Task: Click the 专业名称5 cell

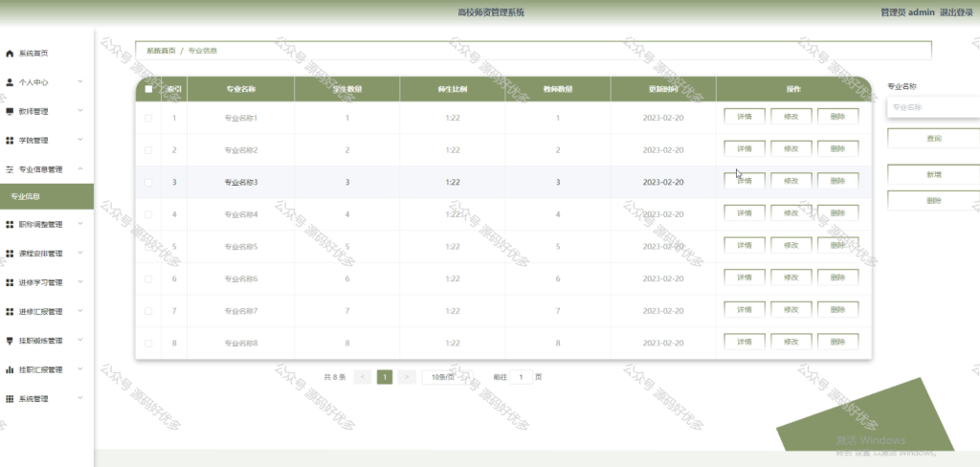Action: [x=240, y=247]
